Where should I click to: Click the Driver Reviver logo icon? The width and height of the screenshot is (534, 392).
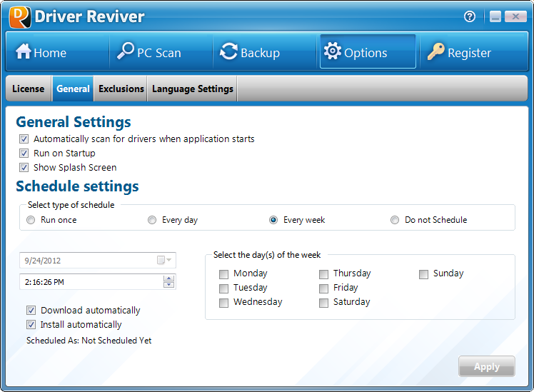[x=20, y=16]
